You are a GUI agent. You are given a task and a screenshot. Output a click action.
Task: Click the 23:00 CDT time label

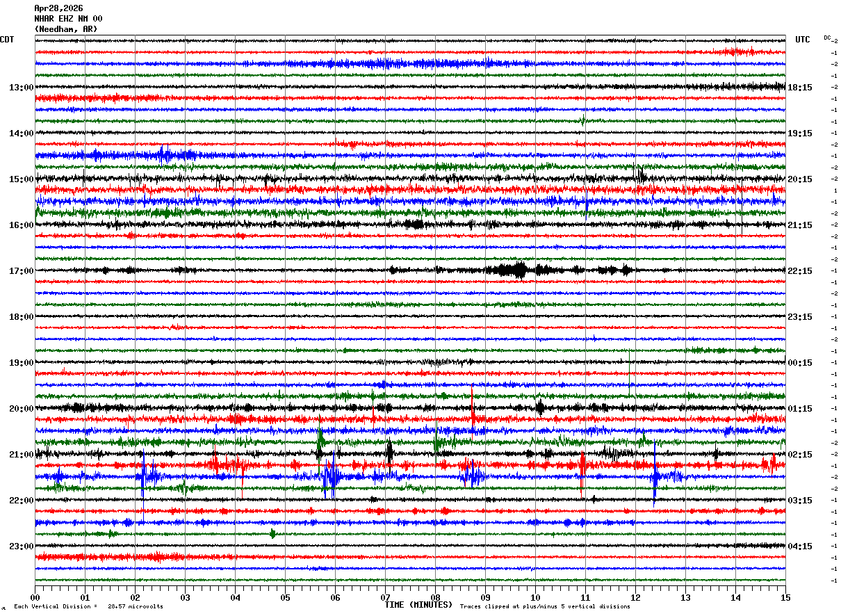click(21, 546)
